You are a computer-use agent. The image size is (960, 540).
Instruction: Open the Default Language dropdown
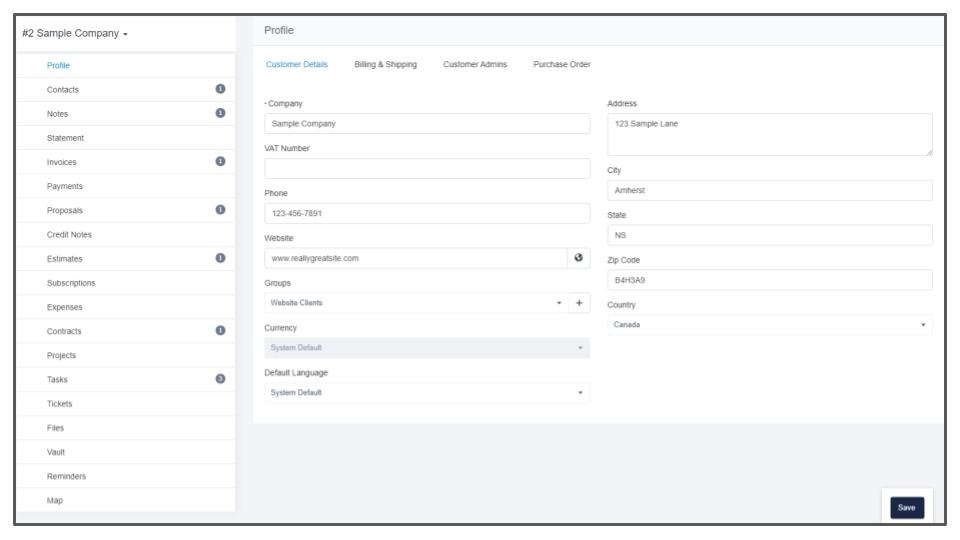click(x=427, y=393)
